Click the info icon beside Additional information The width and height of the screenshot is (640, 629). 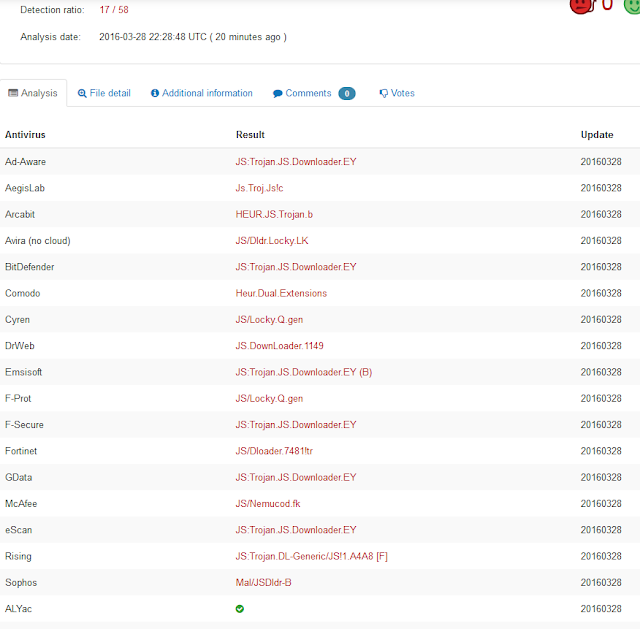[155, 93]
